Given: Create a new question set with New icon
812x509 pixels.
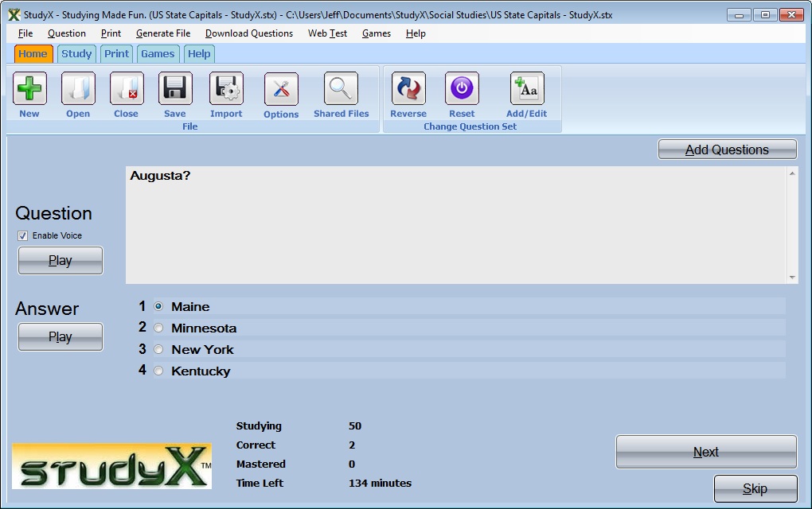Looking at the screenshot, I should 29,88.
